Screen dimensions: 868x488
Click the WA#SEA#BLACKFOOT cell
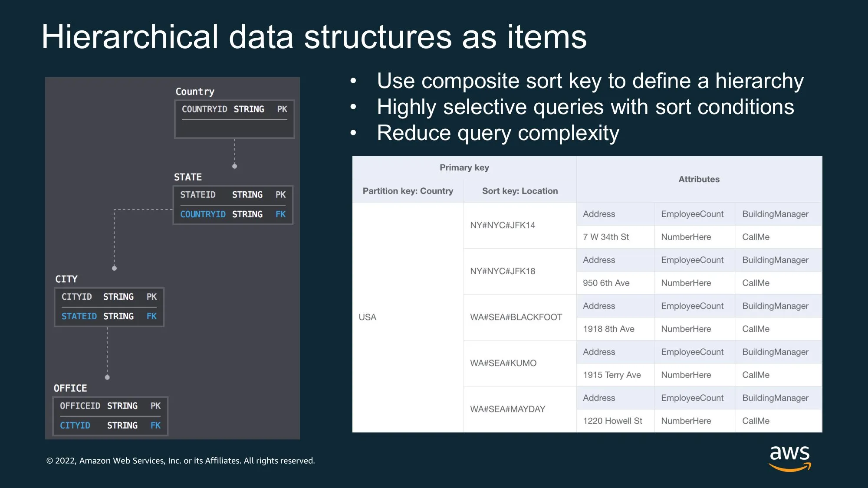coord(516,317)
